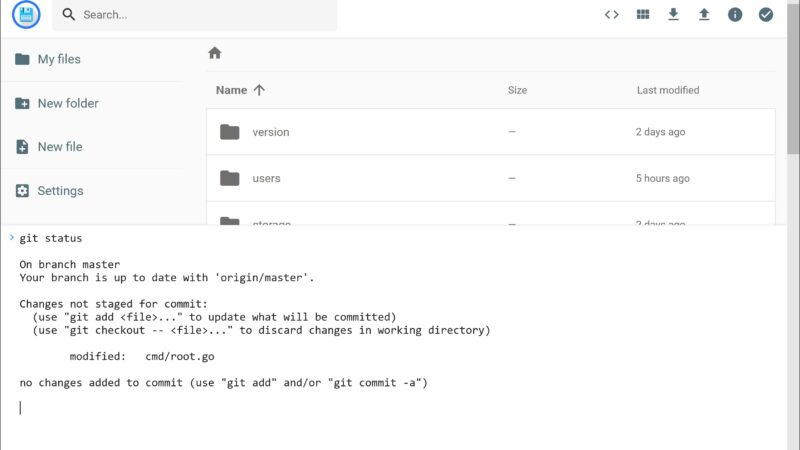Viewport: 800px width, 450px height.
Task: Click the File Browser logo icon
Action: tap(26, 14)
